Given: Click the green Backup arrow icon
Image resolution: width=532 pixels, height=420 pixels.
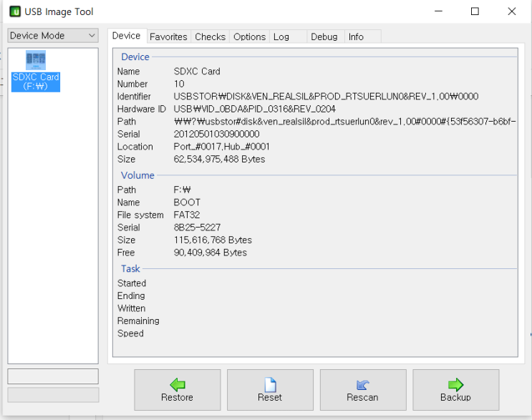Looking at the screenshot, I should 455,384.
